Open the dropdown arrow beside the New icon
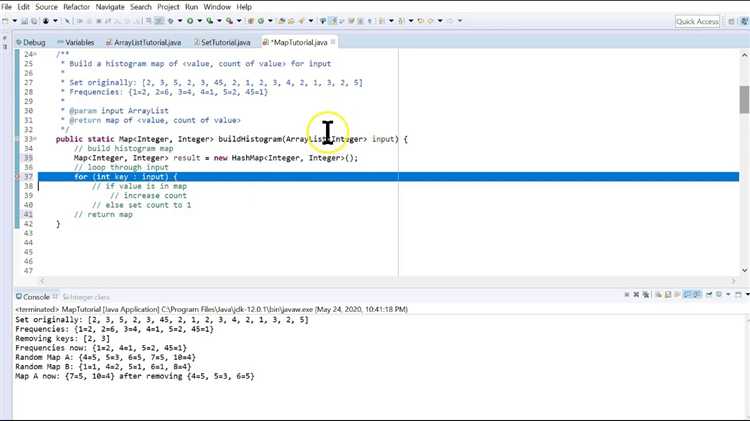 [14, 21]
